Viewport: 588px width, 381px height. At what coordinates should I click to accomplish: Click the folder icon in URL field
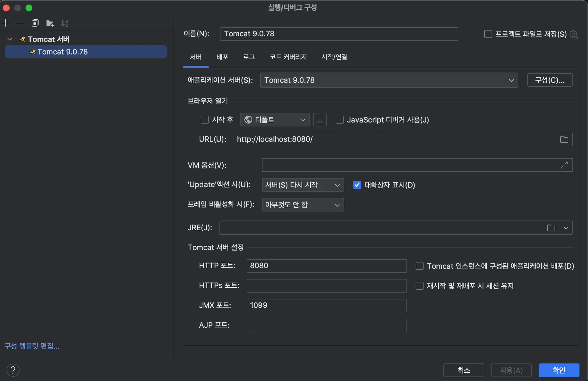pos(564,140)
